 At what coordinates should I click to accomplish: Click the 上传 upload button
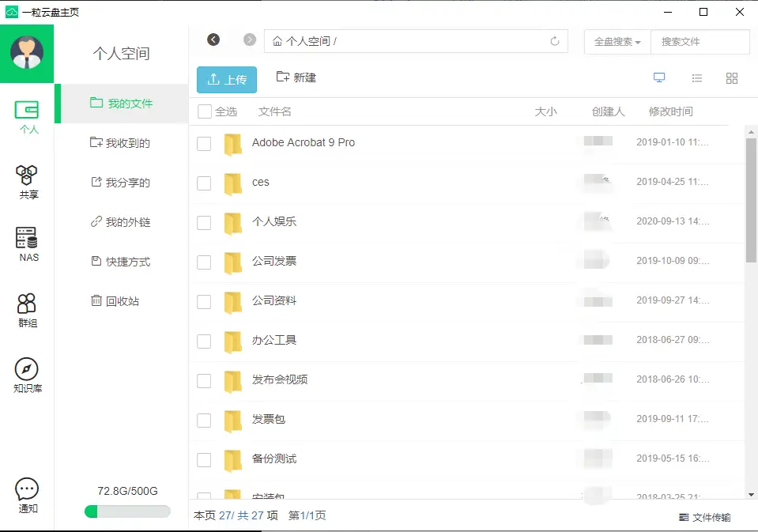227,80
